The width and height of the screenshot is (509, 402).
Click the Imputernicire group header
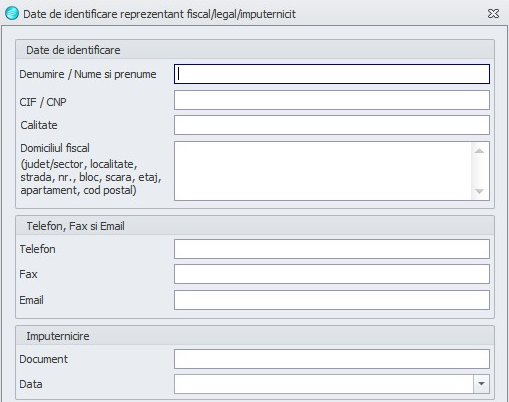[255, 336]
